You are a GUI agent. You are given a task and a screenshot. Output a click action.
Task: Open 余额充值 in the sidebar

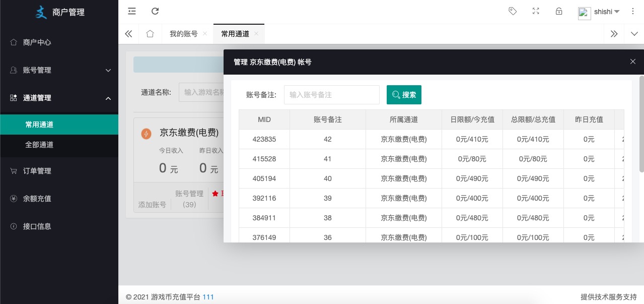tap(59, 199)
